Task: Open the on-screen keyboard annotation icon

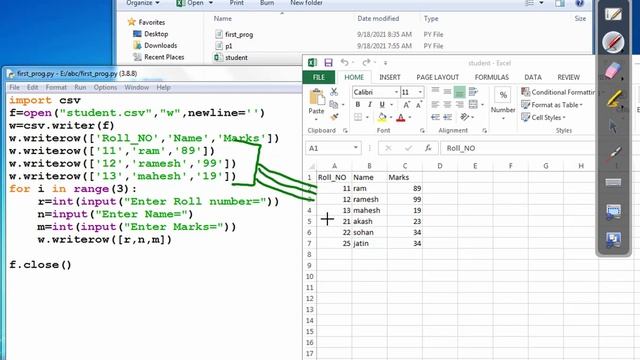Action: (x=613, y=182)
